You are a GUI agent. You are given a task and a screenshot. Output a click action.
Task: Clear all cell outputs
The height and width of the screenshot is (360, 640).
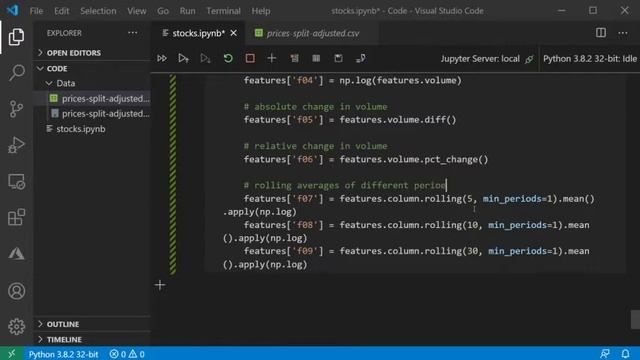294,58
